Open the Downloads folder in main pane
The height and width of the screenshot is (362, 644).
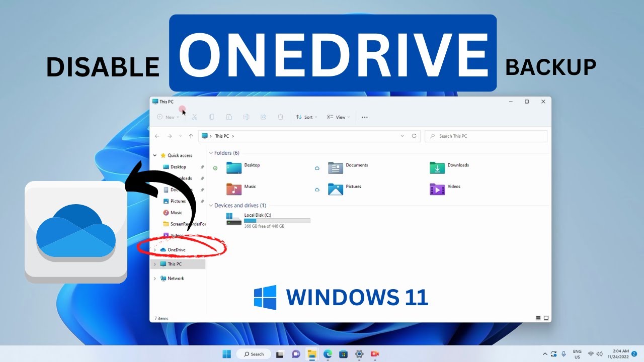(x=449, y=168)
